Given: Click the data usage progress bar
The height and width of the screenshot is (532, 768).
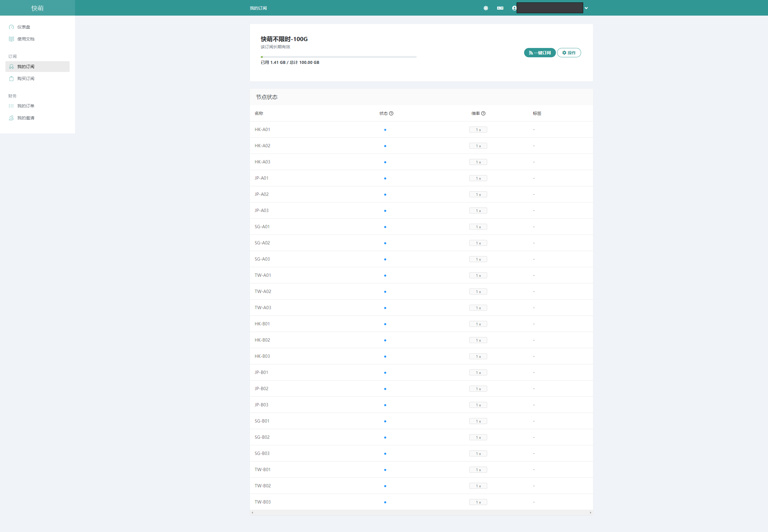Looking at the screenshot, I should click(x=338, y=57).
